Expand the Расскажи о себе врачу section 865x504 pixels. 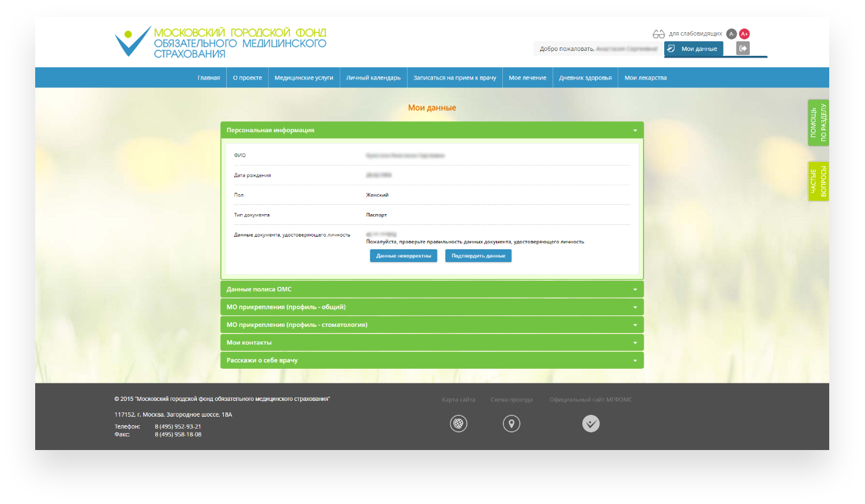[x=431, y=360]
